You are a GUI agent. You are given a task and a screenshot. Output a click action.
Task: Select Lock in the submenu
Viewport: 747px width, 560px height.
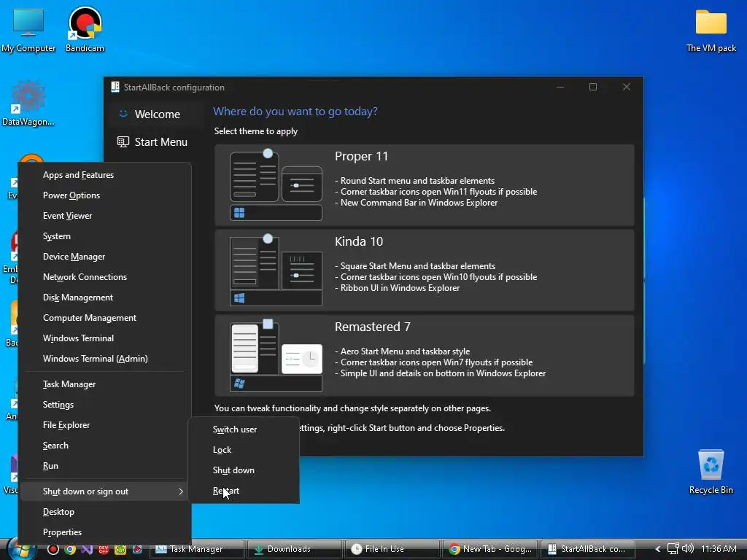[x=244, y=450]
